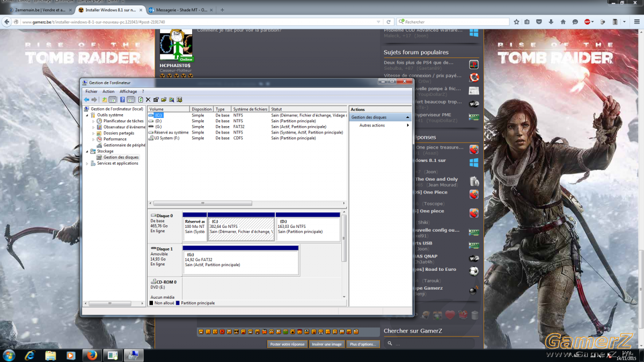Viewport: 644px width, 362px height.
Task: Click the Explore magnifier toolbar icon
Action: (172, 100)
